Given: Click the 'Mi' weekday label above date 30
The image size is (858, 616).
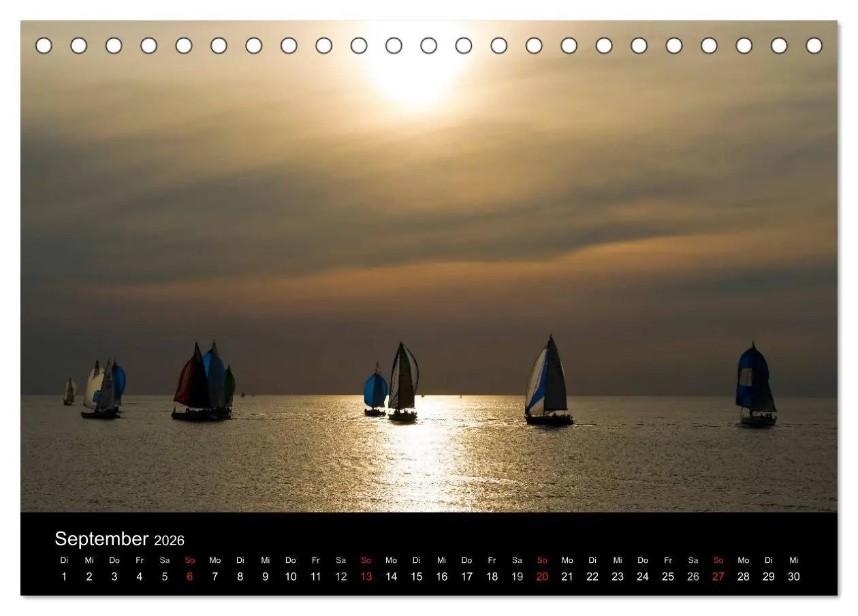Looking at the screenshot, I should [x=794, y=561].
